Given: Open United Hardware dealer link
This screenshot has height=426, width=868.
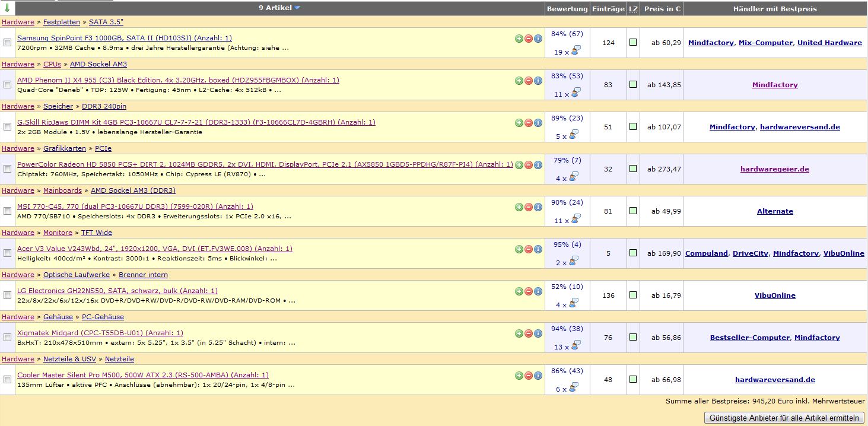Looking at the screenshot, I should 829,43.
